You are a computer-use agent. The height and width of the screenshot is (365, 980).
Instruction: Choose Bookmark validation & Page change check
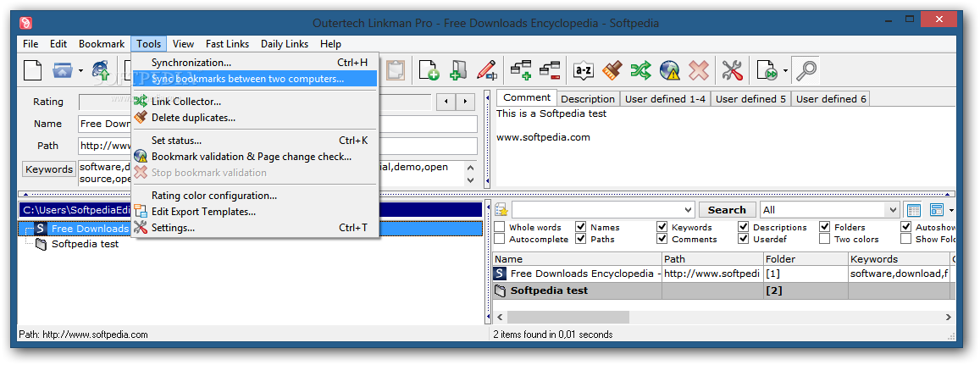pos(254,157)
